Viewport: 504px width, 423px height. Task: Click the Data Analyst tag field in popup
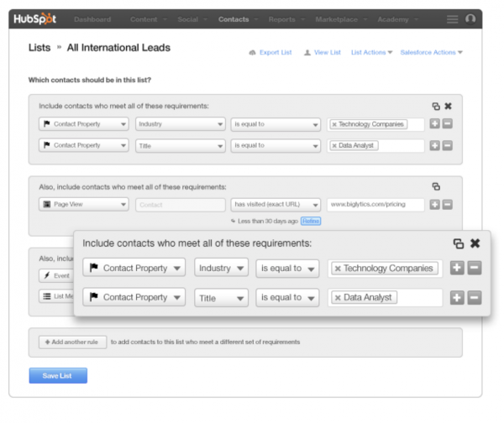[x=385, y=298]
